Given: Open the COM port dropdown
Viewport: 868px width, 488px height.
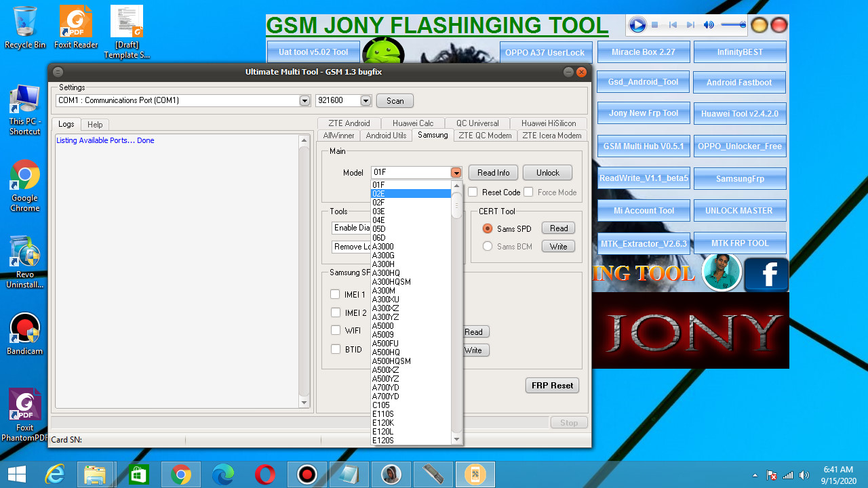Looking at the screenshot, I should (x=304, y=100).
